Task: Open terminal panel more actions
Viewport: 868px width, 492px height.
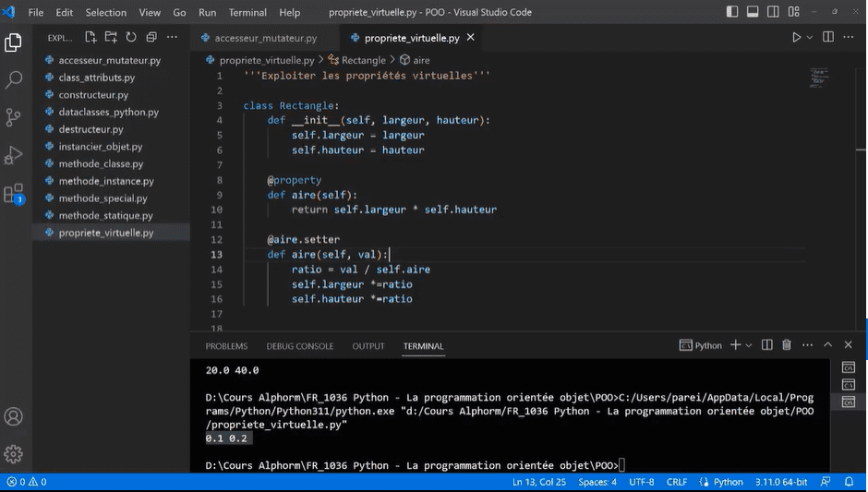Action: click(x=807, y=345)
